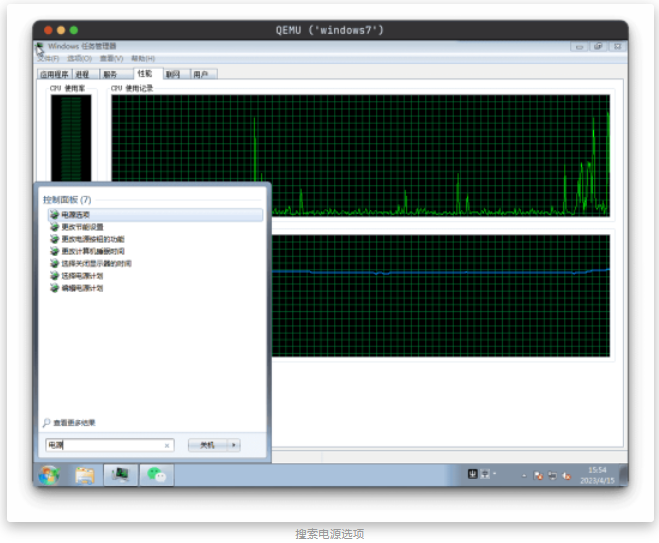Open 选择电源计划 search result
659x543 pixels.
82,275
